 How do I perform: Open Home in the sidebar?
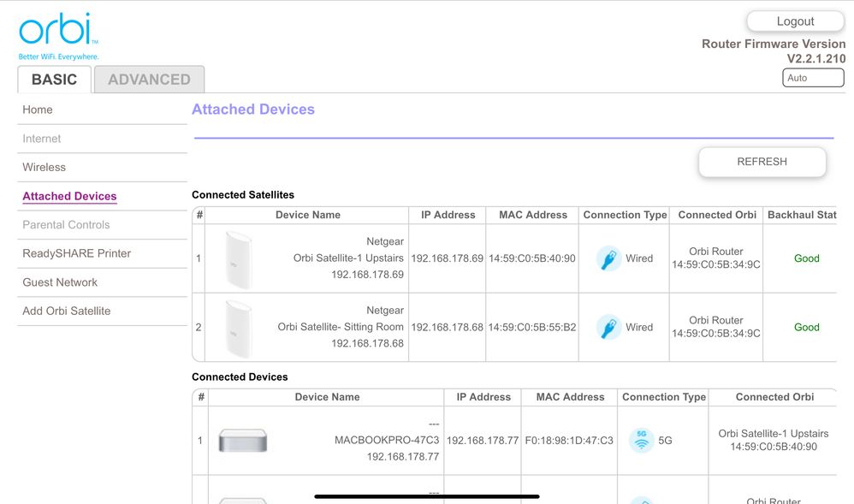(x=38, y=110)
